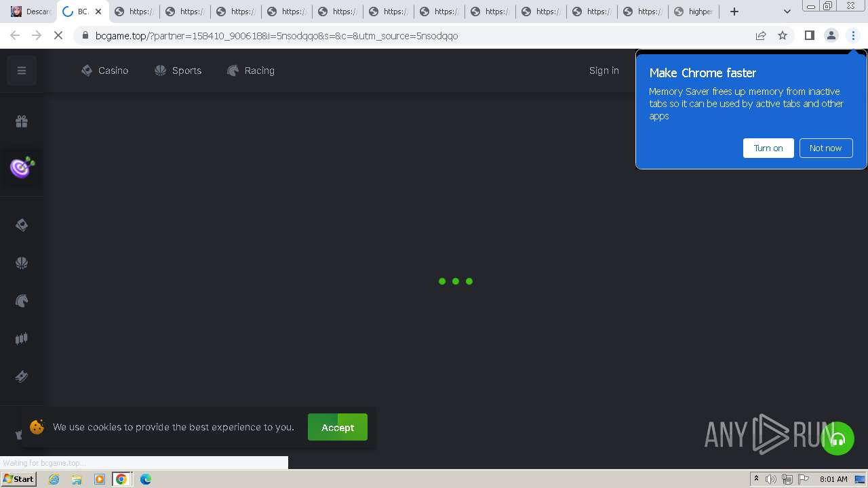Open the lottery ticket sidebar icon
This screenshot has width=868, height=488.
point(22,376)
